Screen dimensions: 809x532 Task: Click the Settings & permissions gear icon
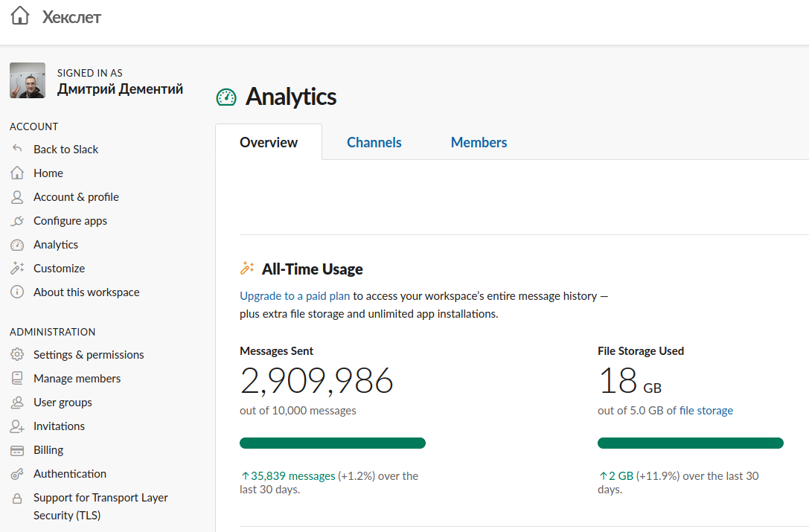pyautogui.click(x=17, y=354)
